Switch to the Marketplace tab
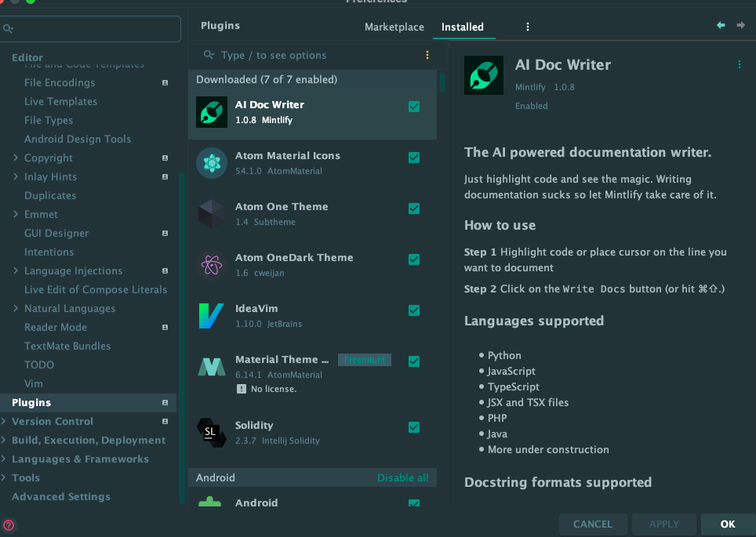 (x=394, y=27)
